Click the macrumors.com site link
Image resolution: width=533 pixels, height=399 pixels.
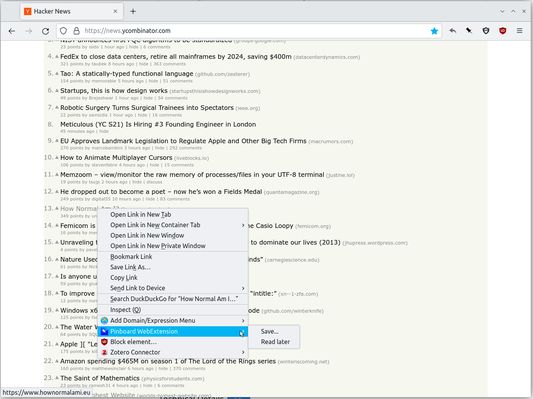[331, 141]
